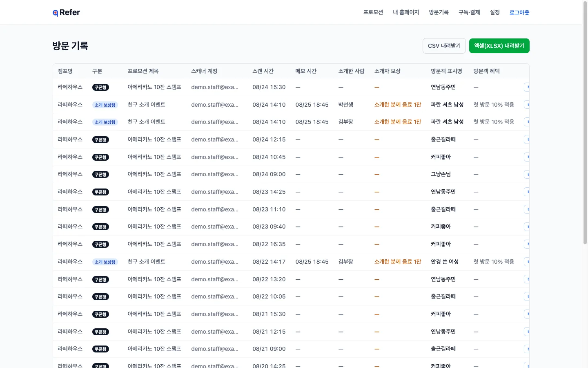This screenshot has width=588, height=368.
Task: Click the 방문 기록 page heading
Action: tap(70, 46)
